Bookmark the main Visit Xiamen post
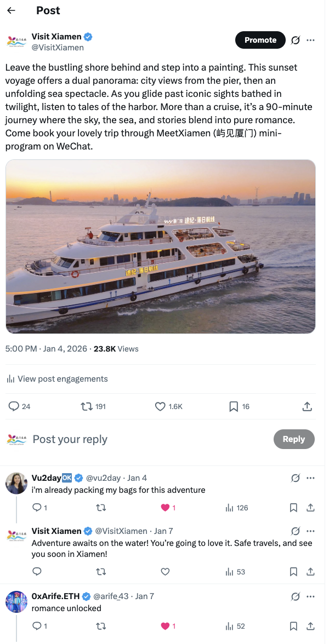Viewport: 329px width, 644px height. click(234, 406)
